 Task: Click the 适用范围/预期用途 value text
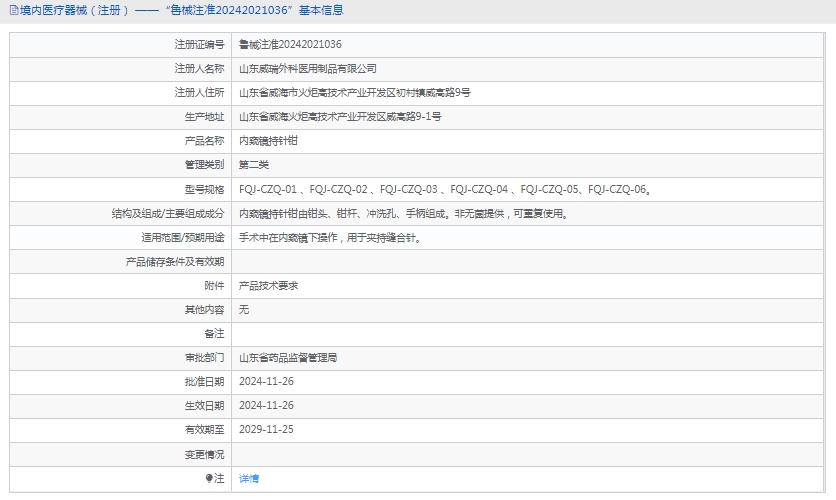[329, 237]
